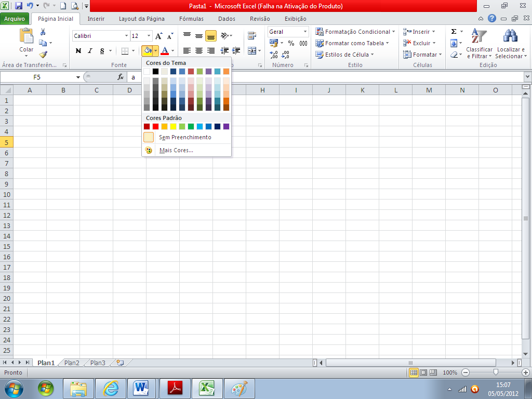Pick bright red standard color swatch
The width and height of the screenshot is (532, 399).
(155, 127)
